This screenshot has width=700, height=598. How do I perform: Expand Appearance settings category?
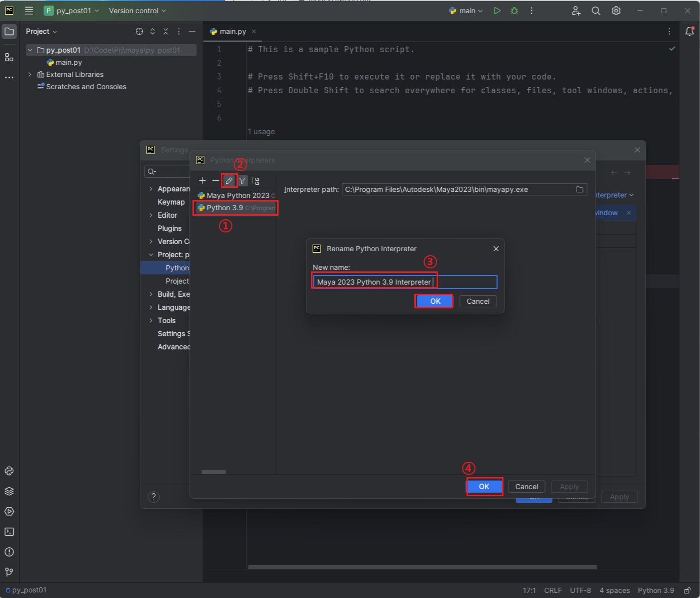pos(151,189)
